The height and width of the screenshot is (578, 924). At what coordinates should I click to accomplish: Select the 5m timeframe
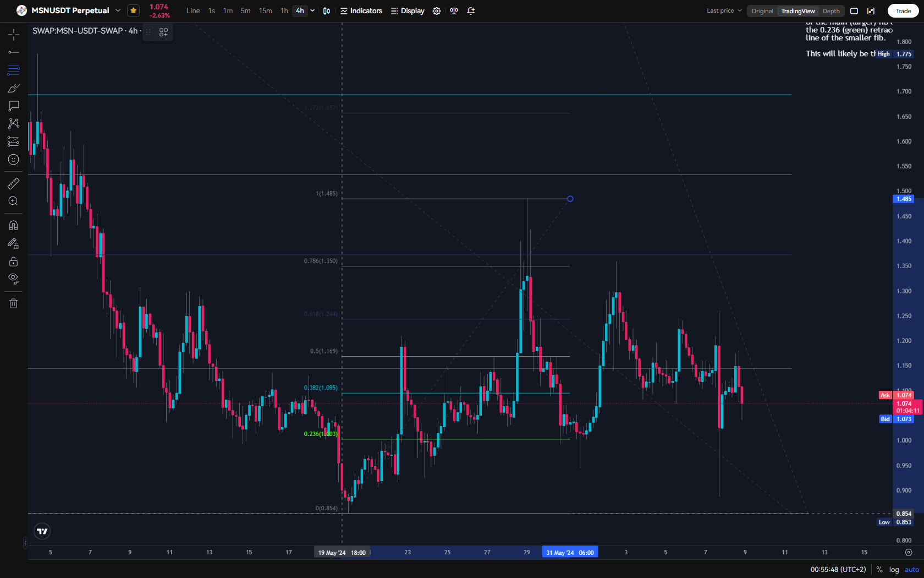pos(246,11)
